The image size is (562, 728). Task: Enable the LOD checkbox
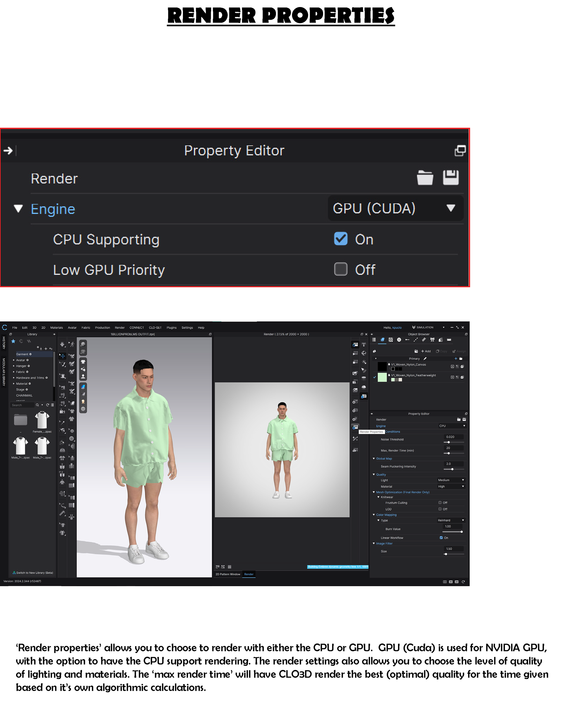pos(440,509)
